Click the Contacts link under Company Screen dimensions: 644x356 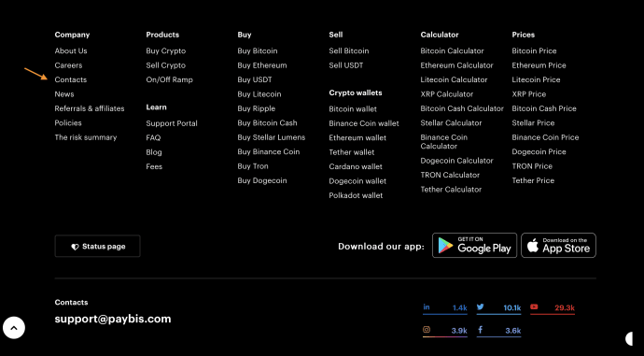tap(71, 79)
